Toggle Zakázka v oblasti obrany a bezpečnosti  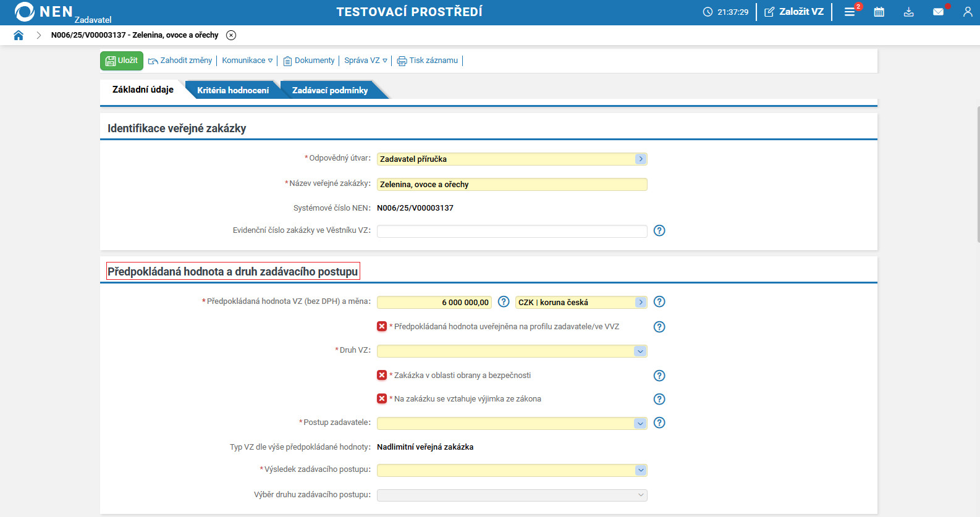click(x=382, y=375)
